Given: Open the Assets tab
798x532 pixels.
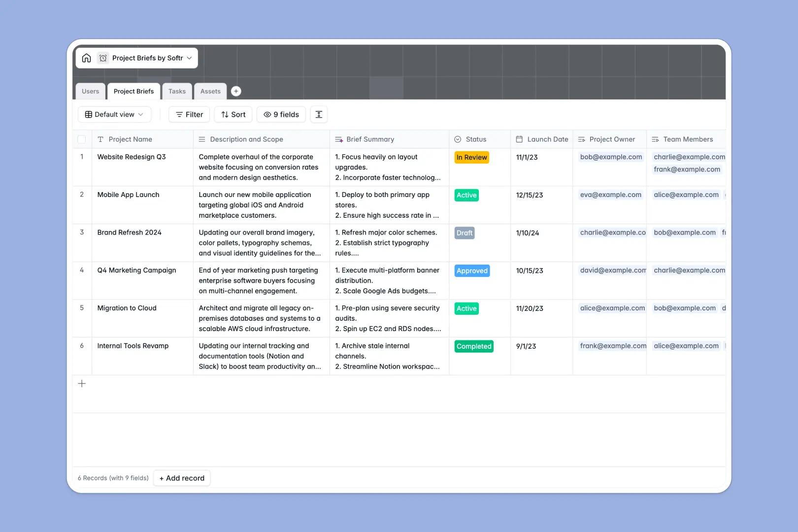Looking at the screenshot, I should click(x=210, y=91).
